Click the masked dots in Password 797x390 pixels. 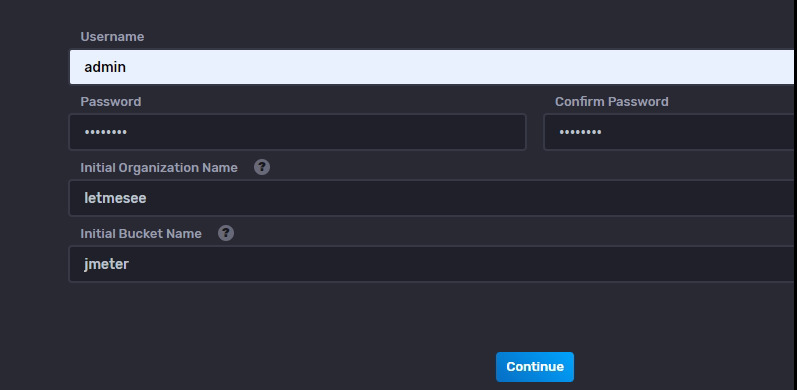point(106,133)
